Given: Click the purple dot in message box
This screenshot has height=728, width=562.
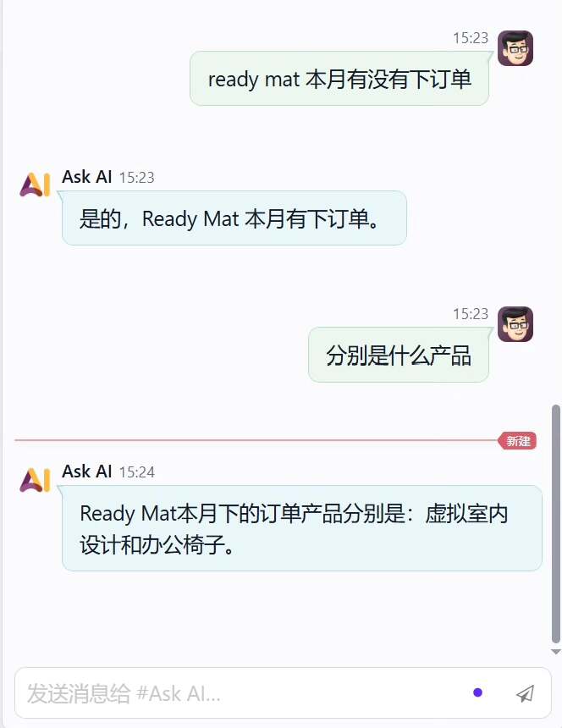Looking at the screenshot, I should pyautogui.click(x=477, y=692).
